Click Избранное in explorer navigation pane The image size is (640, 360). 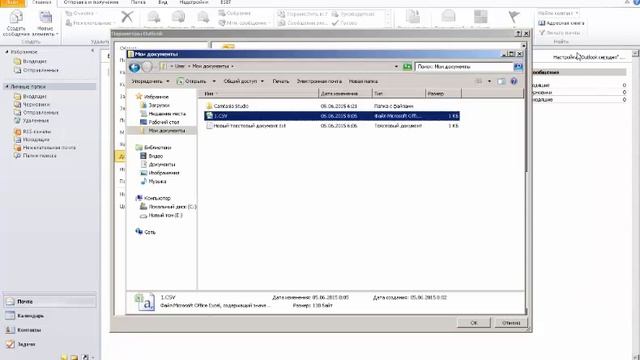click(156, 97)
